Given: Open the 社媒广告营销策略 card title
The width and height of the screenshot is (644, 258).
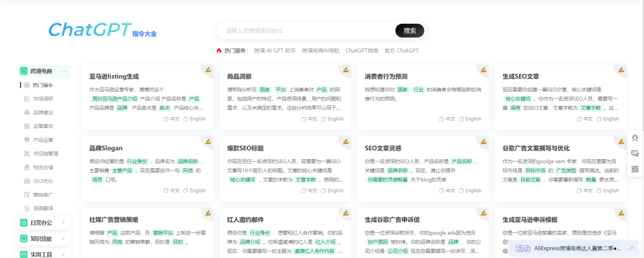Looking at the screenshot, I should [114, 219].
